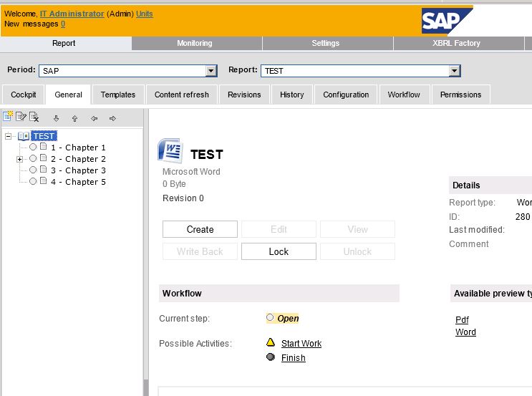Select the radio circle beside Chapter 5
532x396 pixels.
[33, 181]
